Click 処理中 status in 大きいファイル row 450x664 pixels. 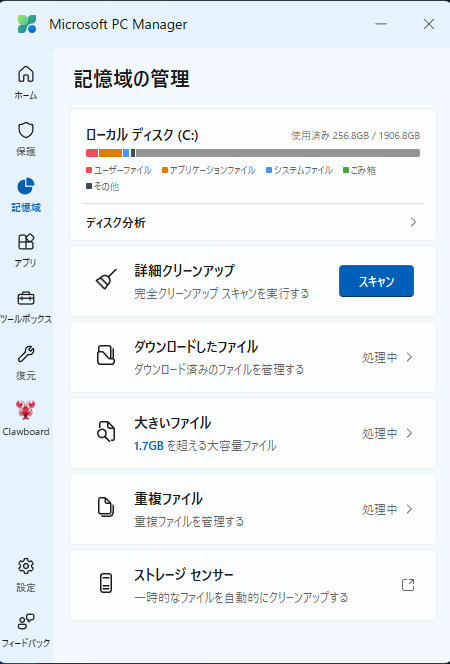click(380, 433)
